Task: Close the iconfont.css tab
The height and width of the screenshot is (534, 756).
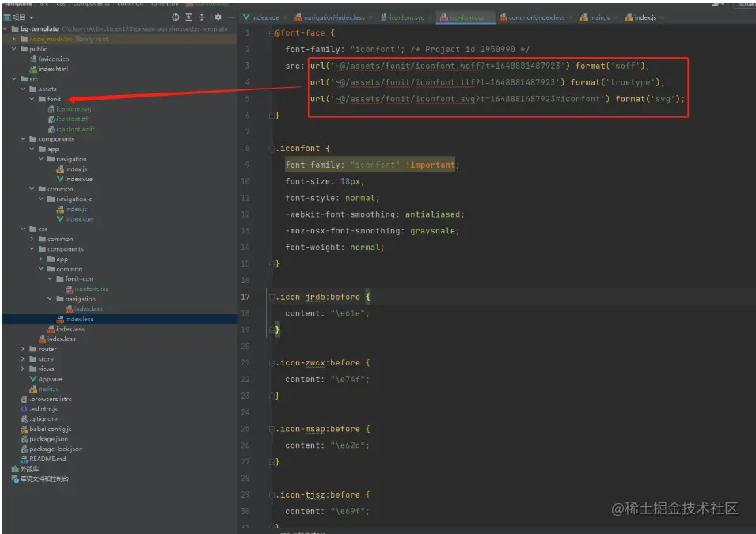Action: click(x=489, y=18)
